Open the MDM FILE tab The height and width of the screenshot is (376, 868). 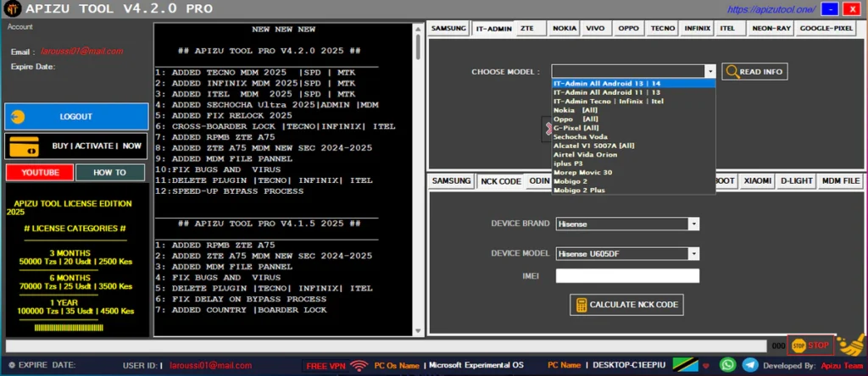pos(840,181)
